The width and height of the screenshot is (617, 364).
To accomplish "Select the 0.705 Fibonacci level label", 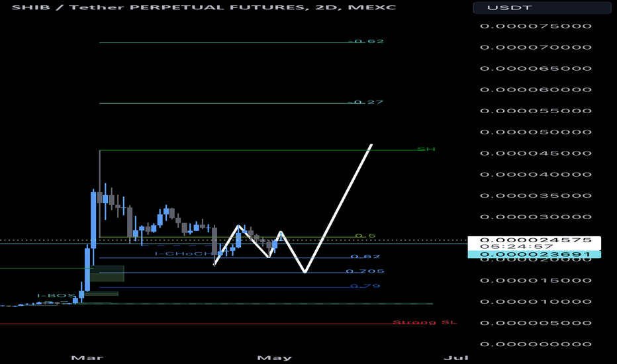I will tap(365, 271).
